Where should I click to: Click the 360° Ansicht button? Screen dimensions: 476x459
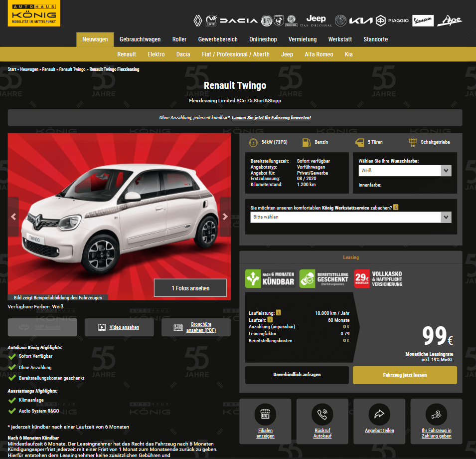click(x=42, y=327)
